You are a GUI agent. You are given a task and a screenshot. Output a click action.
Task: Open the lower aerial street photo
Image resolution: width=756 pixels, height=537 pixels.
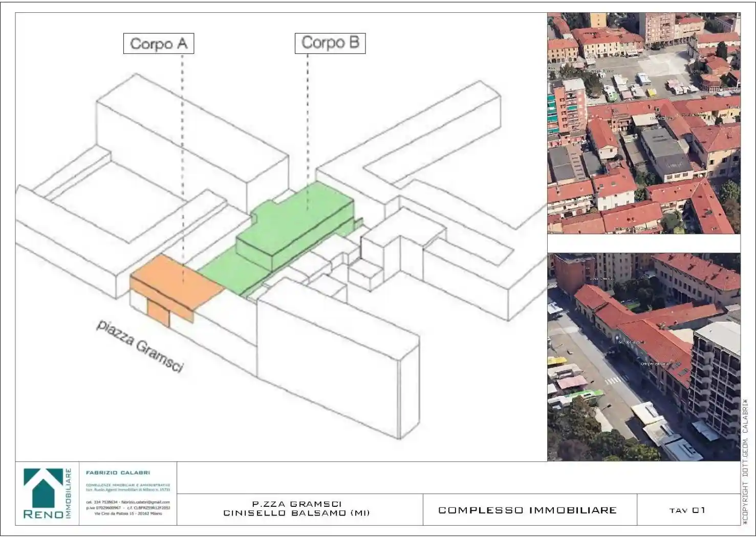tap(643, 357)
